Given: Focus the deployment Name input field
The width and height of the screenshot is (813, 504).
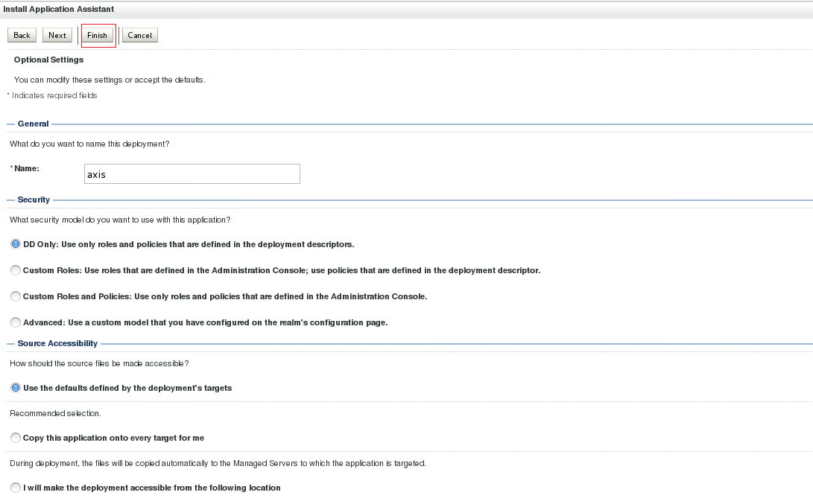Looking at the screenshot, I should 192,174.
